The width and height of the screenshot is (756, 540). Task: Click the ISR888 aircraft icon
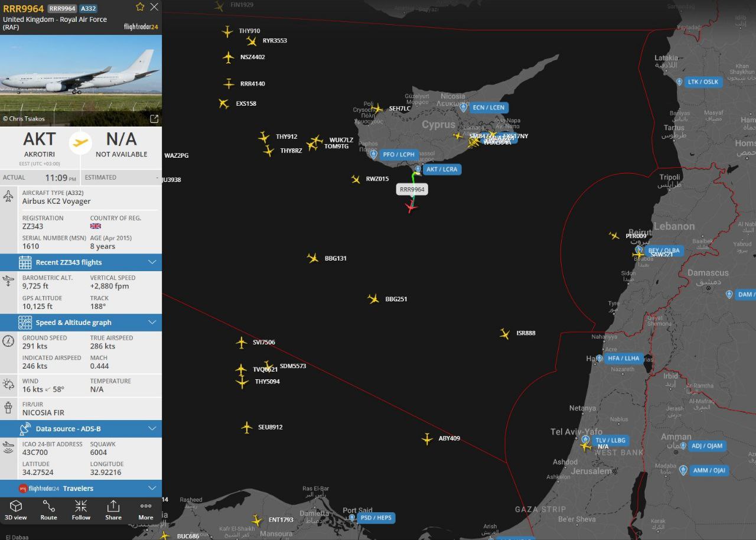pos(504,334)
